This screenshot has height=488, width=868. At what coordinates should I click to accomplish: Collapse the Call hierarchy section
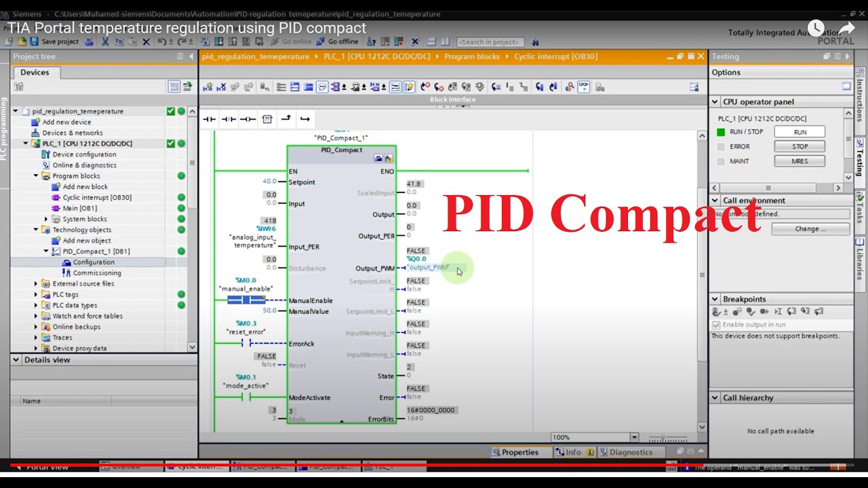pos(715,398)
